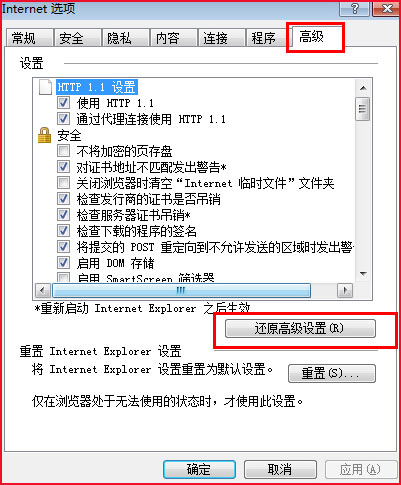Check 关闭浏览器时清空 Internet 临时文件 option
Image resolution: width=401 pixels, height=485 pixels.
(x=63, y=183)
